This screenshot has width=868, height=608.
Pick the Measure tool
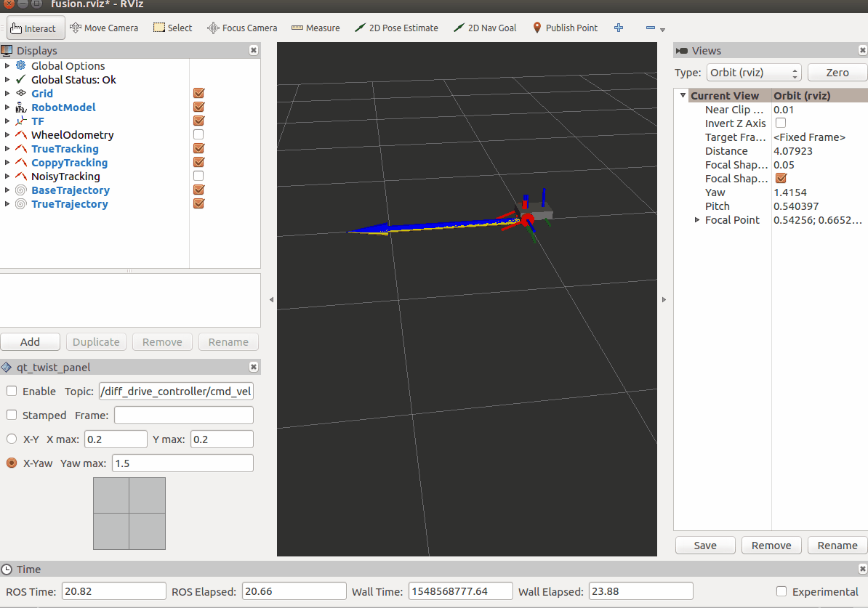[x=316, y=28]
